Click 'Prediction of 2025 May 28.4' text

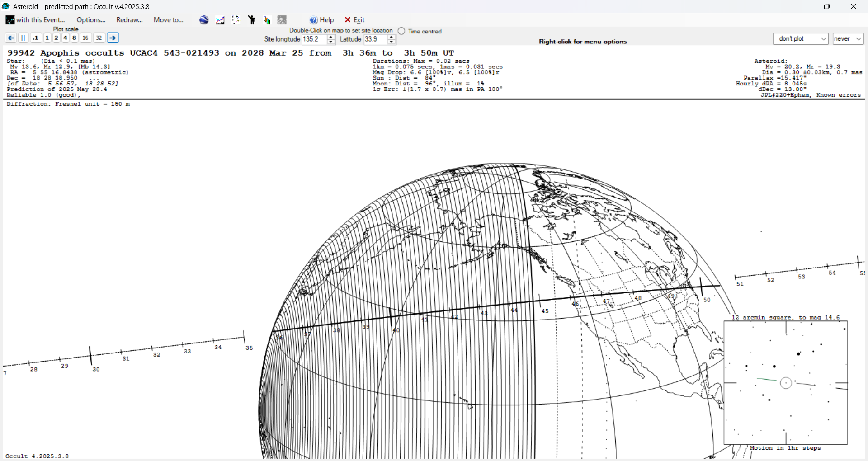tap(57, 89)
